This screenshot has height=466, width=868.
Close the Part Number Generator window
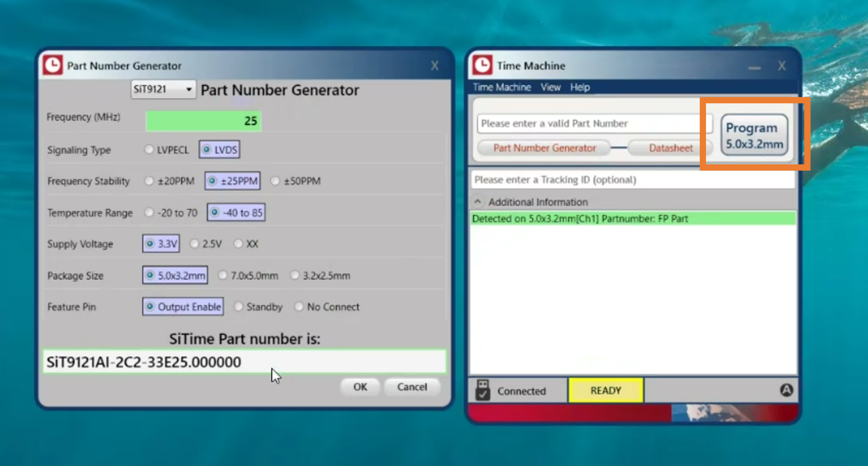point(435,66)
